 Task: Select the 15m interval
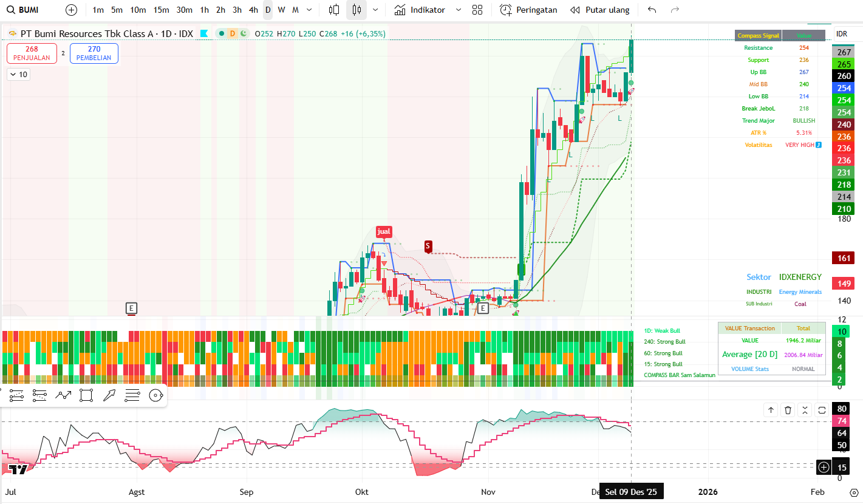(x=162, y=10)
